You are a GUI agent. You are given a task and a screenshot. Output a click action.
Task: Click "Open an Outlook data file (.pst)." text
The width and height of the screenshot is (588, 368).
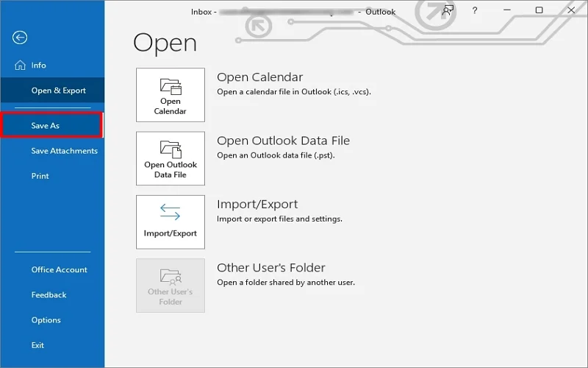[x=276, y=155]
